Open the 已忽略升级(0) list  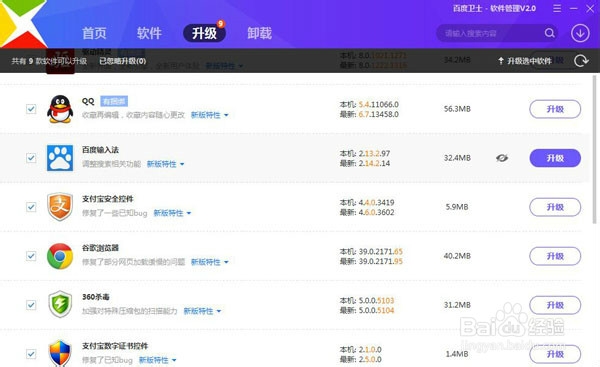(122, 61)
